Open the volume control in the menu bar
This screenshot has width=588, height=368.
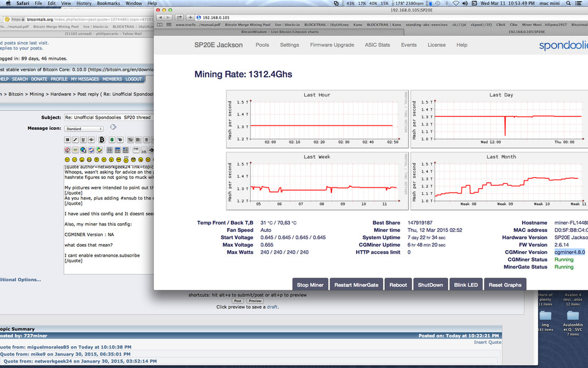[465, 3]
